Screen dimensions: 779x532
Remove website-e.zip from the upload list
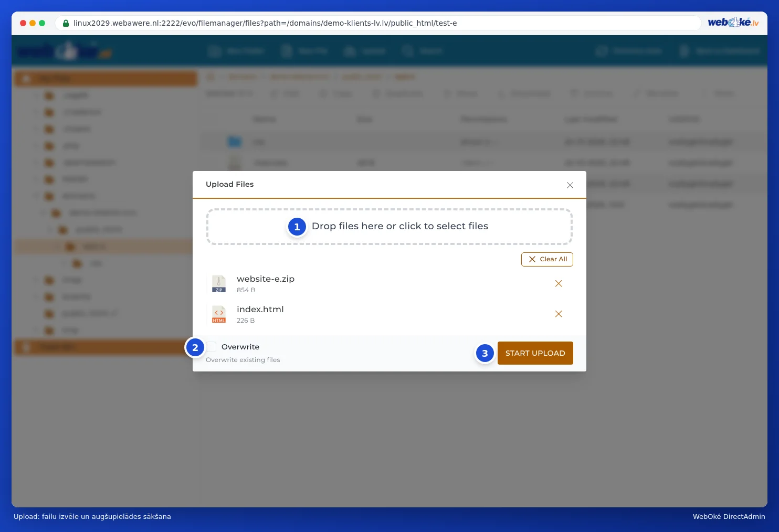(559, 284)
